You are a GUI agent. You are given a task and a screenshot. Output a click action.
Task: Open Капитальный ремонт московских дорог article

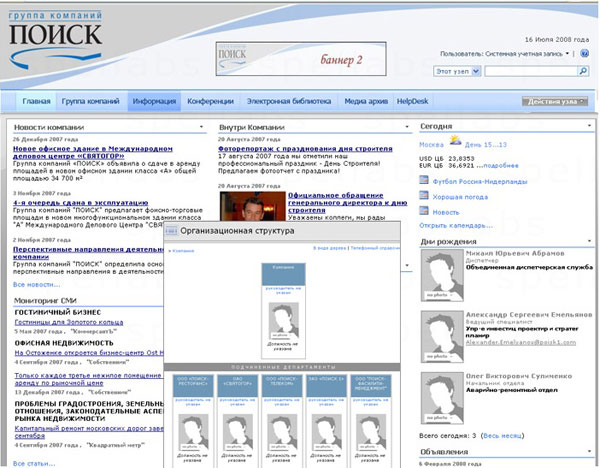coord(89,432)
